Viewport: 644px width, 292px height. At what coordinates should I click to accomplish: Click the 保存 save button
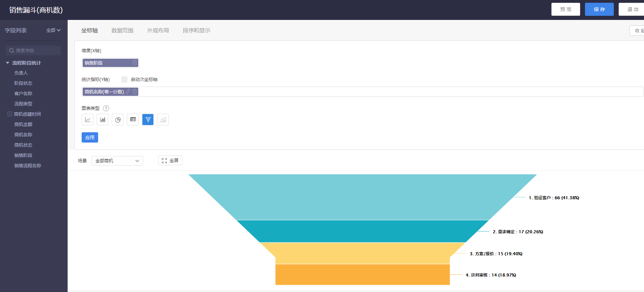[x=599, y=9]
